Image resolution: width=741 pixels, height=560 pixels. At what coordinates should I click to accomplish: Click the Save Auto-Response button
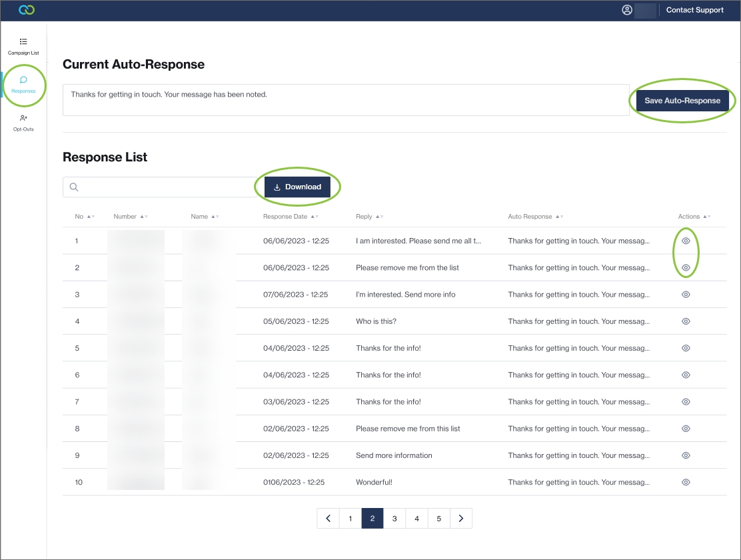tap(682, 101)
